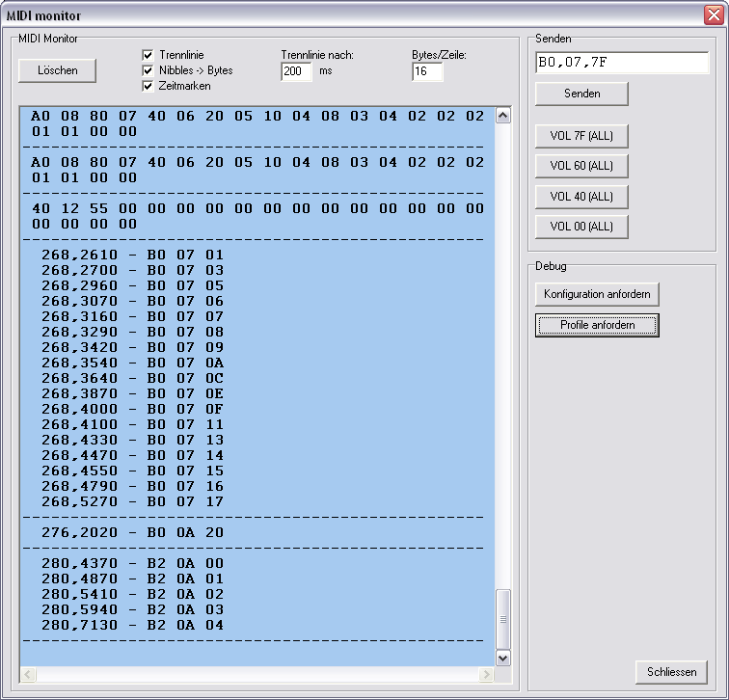Click the Senden message text field
This screenshot has height=700, width=729.
point(621,63)
